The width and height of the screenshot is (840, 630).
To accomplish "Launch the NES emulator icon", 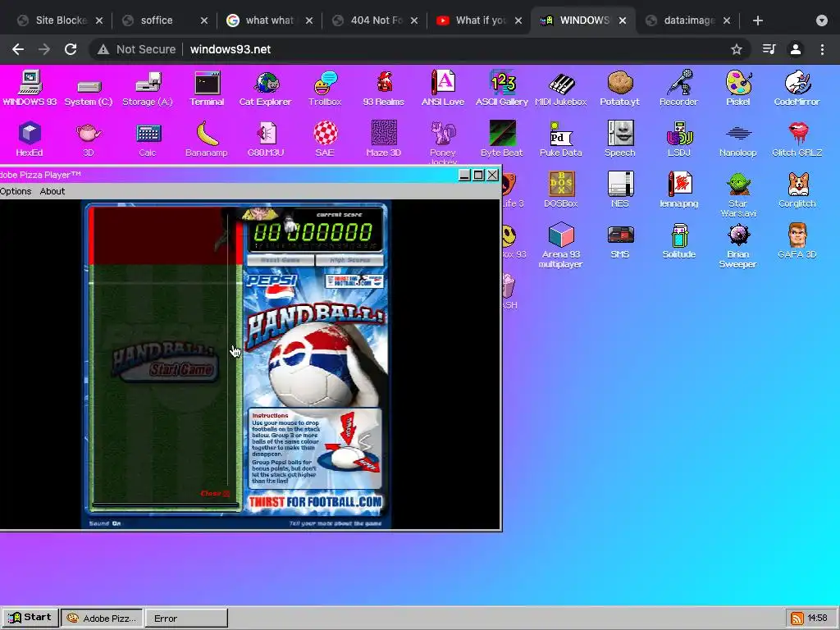I will tap(620, 189).
